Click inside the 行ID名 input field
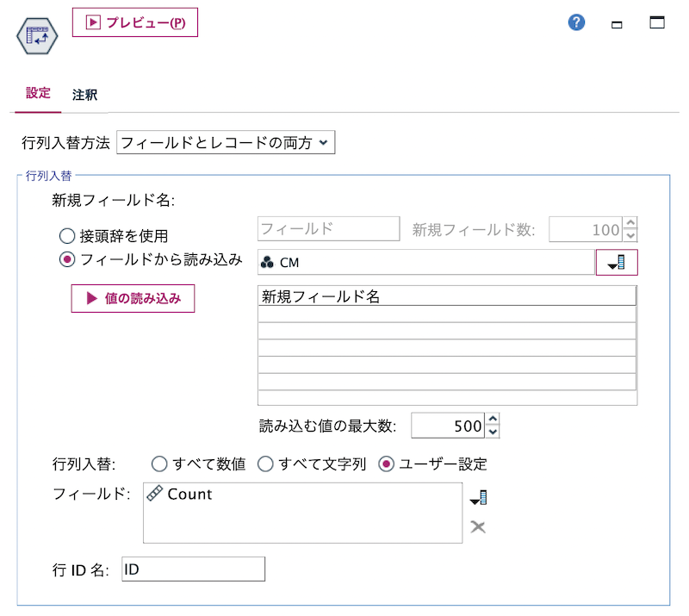The width and height of the screenshot is (689, 616). (x=194, y=569)
